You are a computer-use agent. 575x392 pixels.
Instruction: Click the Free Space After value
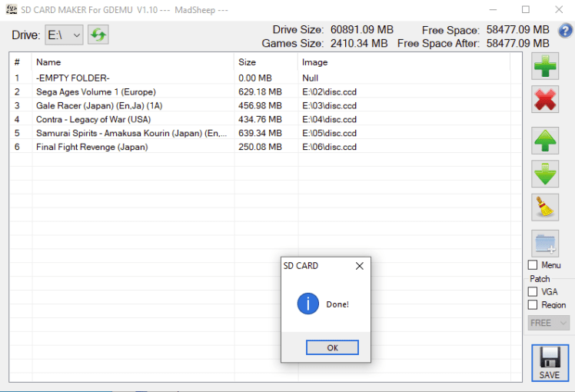coord(518,43)
